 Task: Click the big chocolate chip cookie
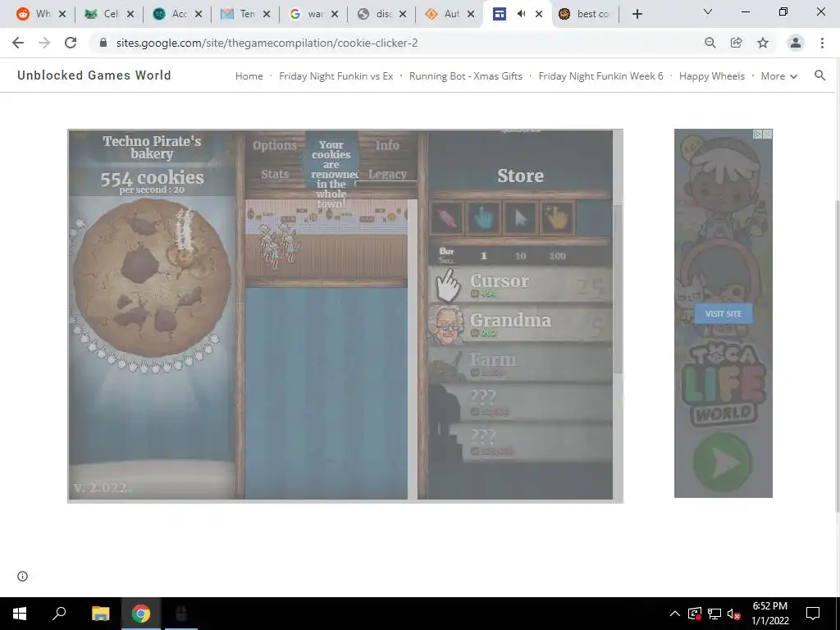tap(153, 277)
